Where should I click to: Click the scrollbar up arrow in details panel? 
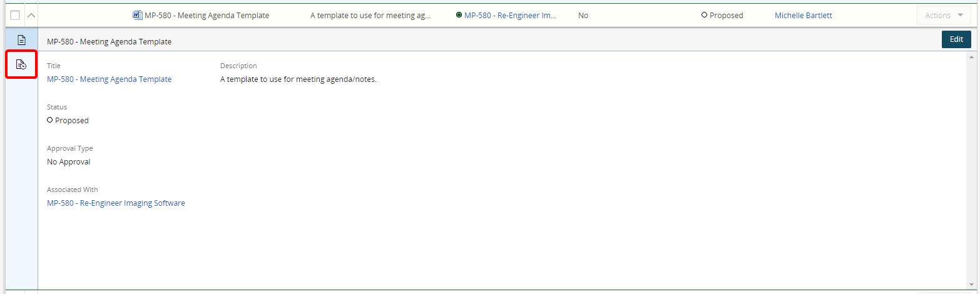(971, 57)
